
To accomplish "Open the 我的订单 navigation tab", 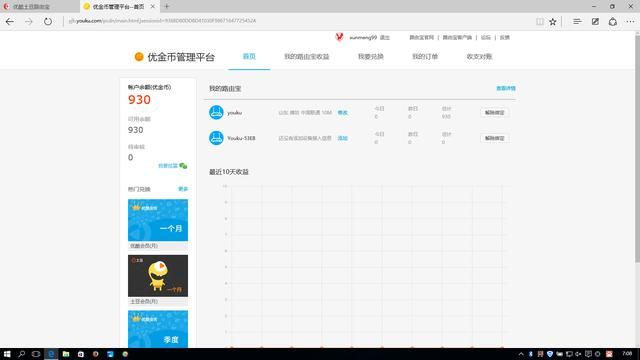I will coord(425,57).
